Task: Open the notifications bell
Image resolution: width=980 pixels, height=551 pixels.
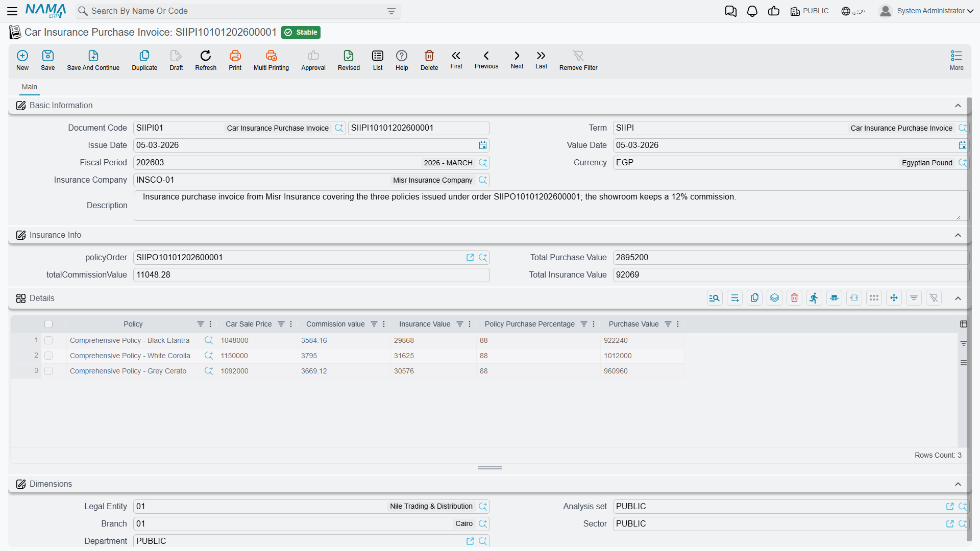Action: pos(752,11)
